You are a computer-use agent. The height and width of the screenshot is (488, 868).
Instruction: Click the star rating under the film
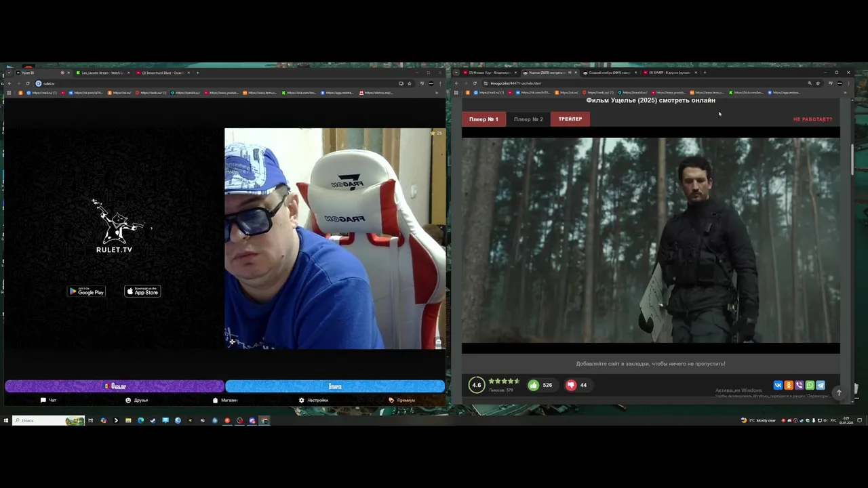tap(504, 381)
